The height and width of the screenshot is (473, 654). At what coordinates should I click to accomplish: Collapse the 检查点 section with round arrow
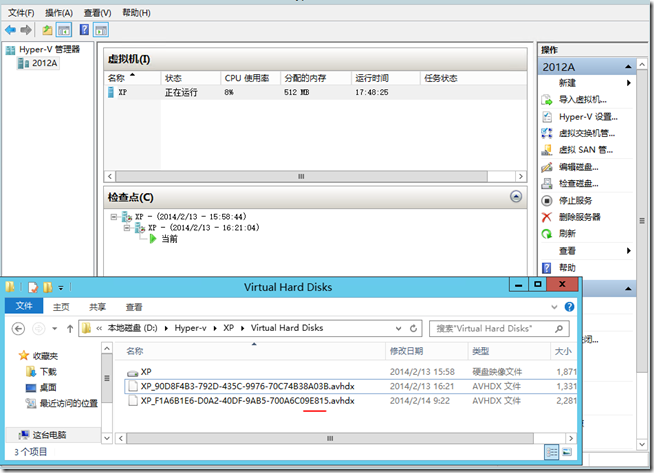click(516, 196)
